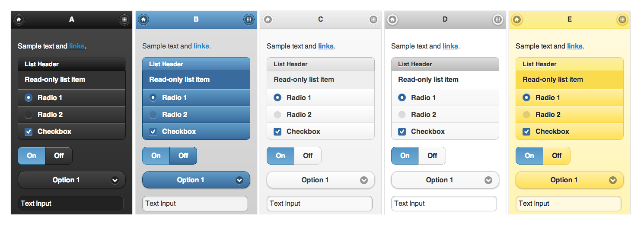
Task: Open the grid icon in swatch E header
Action: [622, 19]
